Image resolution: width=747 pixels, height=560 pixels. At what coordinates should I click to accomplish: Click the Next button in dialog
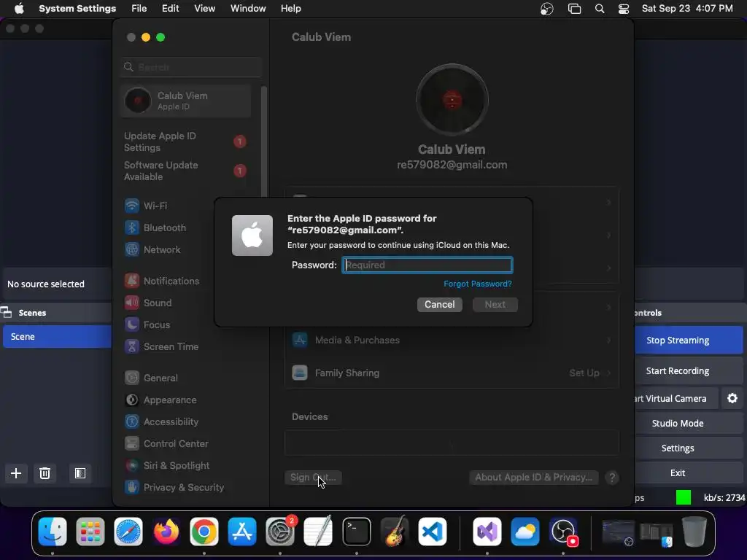pyautogui.click(x=495, y=304)
